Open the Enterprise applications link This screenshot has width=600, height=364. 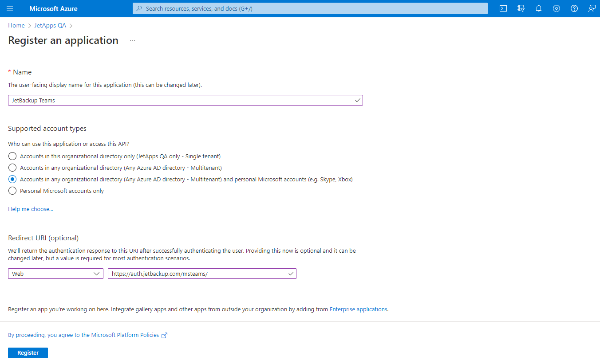358,309
